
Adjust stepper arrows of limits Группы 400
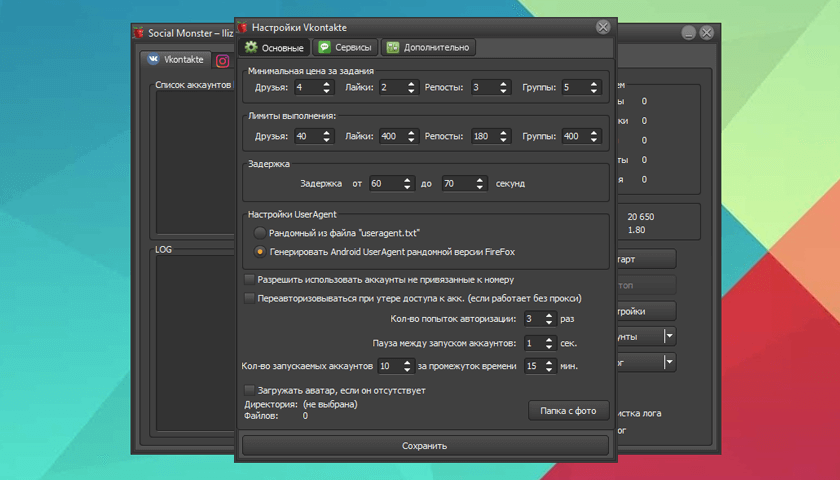click(594, 136)
